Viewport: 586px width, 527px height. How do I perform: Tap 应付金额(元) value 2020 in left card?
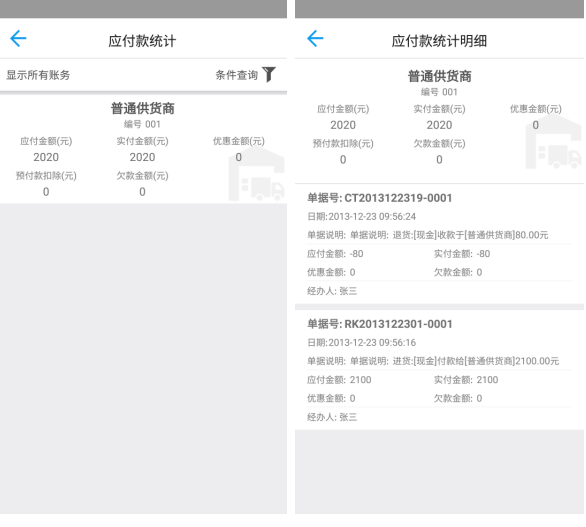point(46,157)
